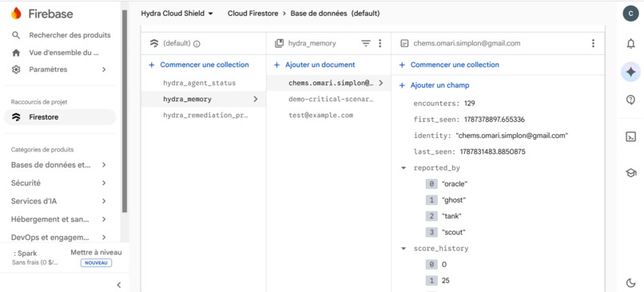Collapse the reported_by array field
644x292 pixels.
point(403,168)
